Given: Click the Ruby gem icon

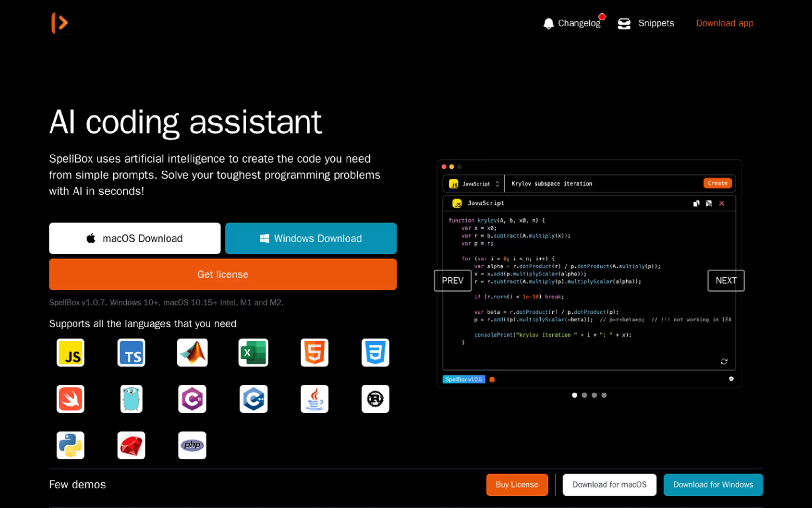Looking at the screenshot, I should (131, 445).
